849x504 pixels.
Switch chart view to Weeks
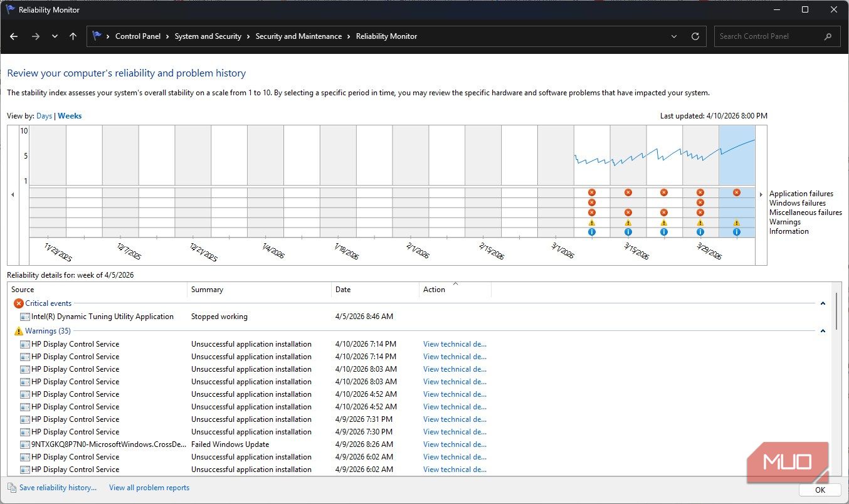click(x=70, y=116)
